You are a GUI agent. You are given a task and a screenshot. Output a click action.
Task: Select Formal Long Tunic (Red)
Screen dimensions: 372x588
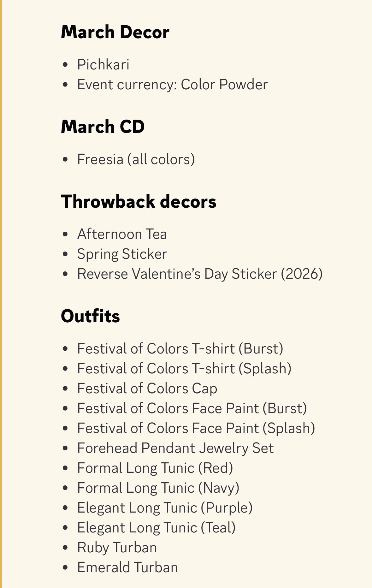[x=155, y=468]
